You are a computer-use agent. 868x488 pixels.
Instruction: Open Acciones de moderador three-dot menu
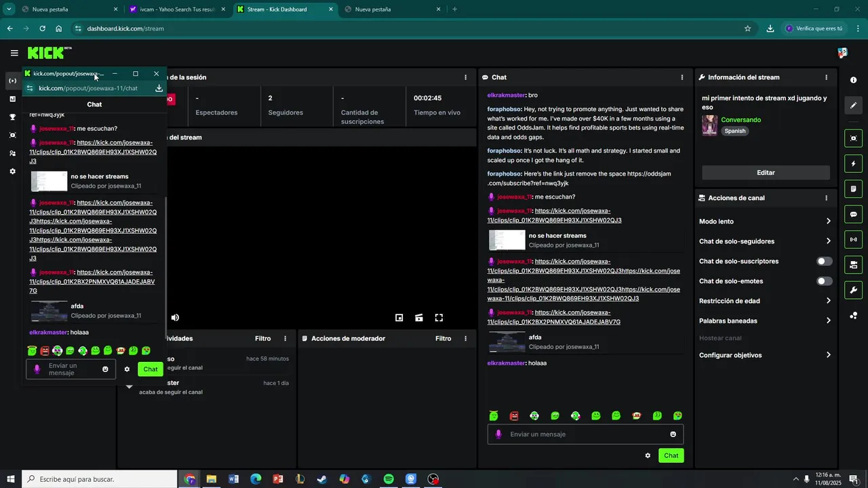point(465,338)
